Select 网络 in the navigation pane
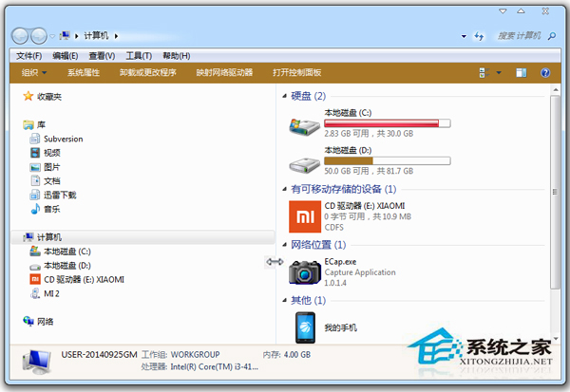 coord(39,322)
